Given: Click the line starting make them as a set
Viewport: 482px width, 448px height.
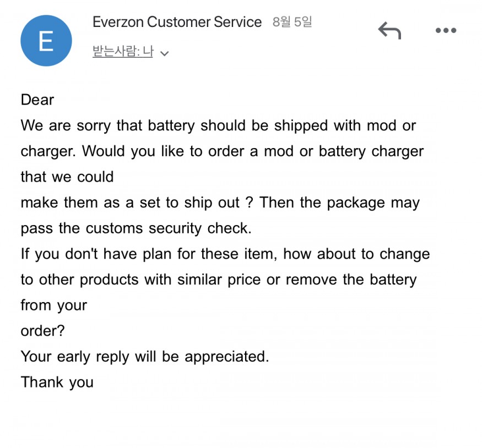Looking at the screenshot, I should tap(220, 203).
